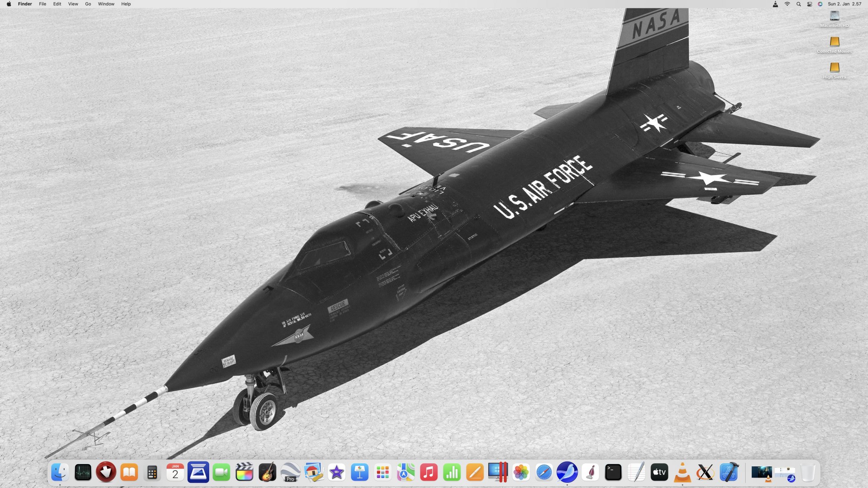The image size is (868, 488).
Task: Open Xcode from the Dock
Action: pyautogui.click(x=729, y=472)
